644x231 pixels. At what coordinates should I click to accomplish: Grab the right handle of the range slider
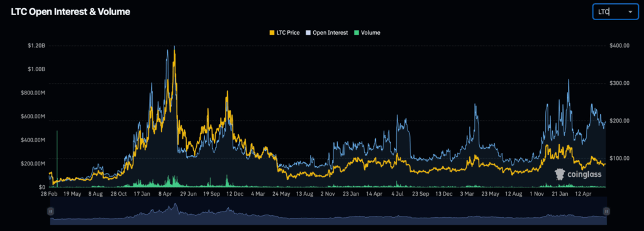[x=606, y=211]
